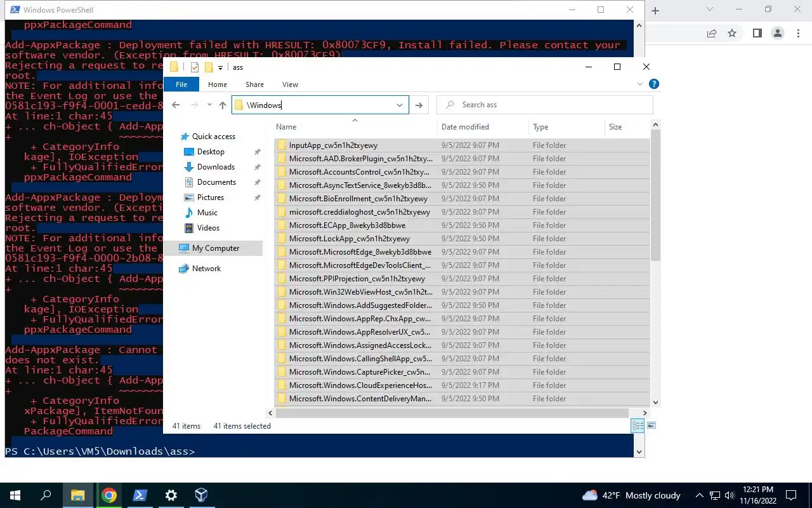Open Settings from the taskbar
Screen dimensions: 812x508
tap(171, 495)
